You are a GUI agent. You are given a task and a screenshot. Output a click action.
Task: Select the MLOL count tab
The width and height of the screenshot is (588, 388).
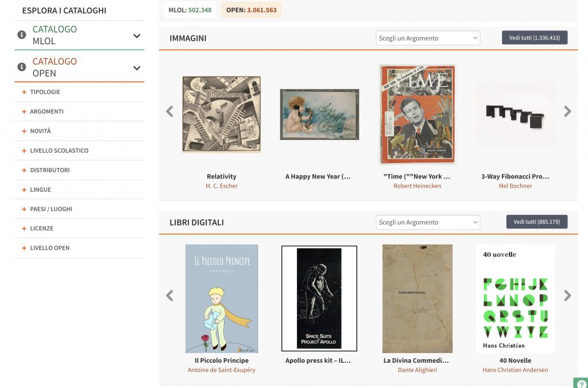190,10
